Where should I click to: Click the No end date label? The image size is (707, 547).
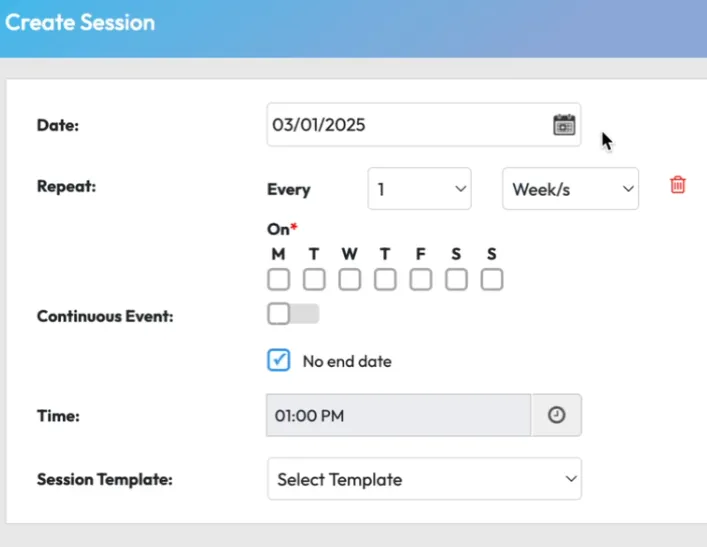tap(347, 361)
